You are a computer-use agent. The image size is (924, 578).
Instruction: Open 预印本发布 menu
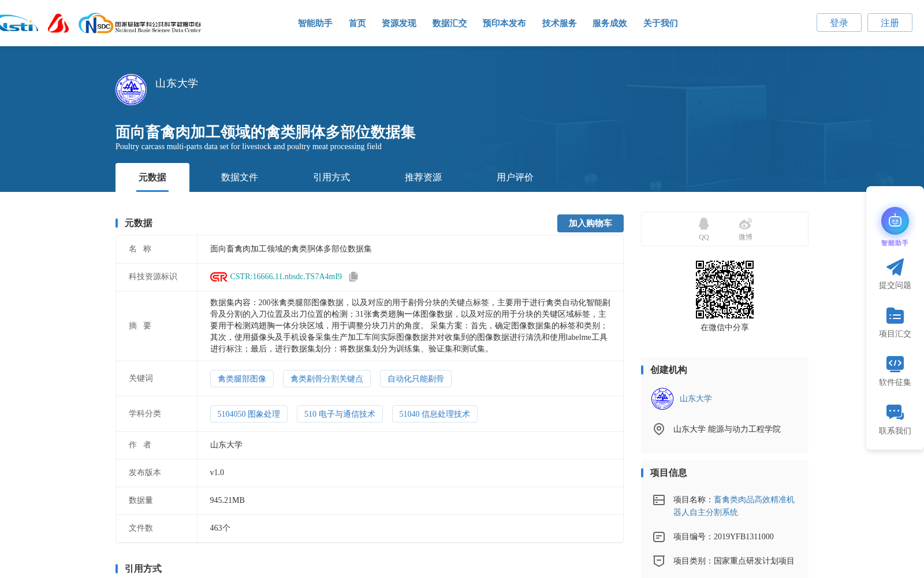coord(504,23)
